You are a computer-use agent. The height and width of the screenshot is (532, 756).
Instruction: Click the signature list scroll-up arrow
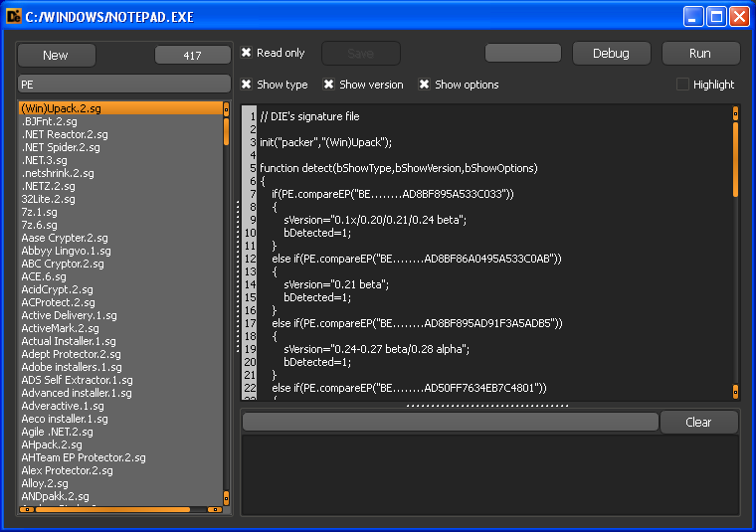click(x=226, y=108)
